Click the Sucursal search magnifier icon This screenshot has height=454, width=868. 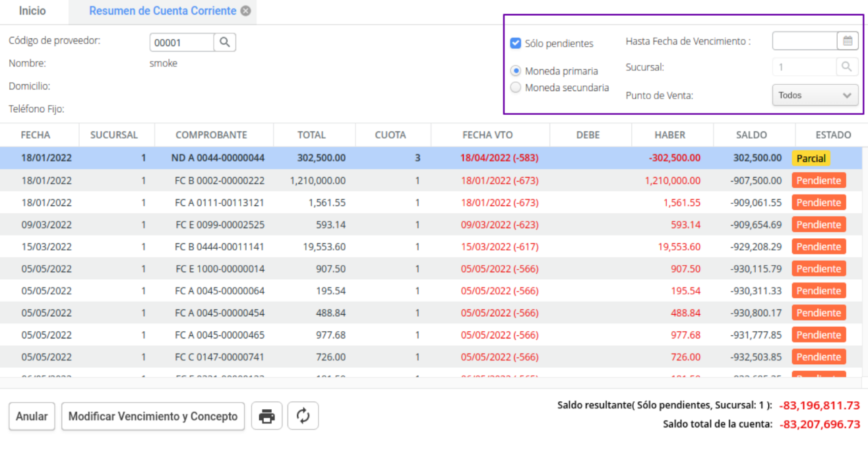(848, 67)
